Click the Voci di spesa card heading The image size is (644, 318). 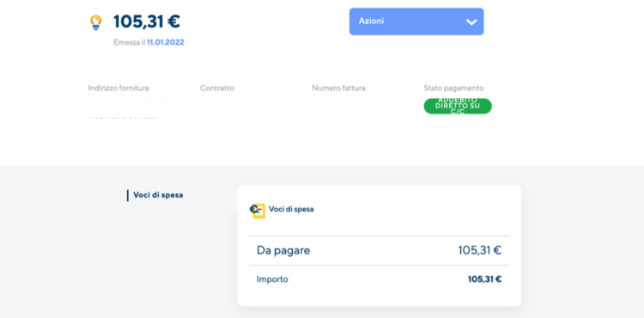pyautogui.click(x=291, y=209)
